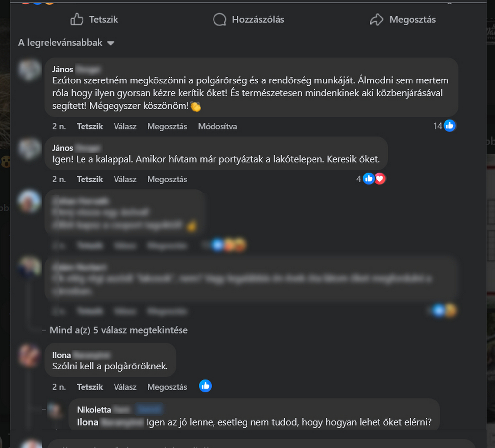The image size is (495, 448).
Task: Click Módosítva label on János's first comment
Action: (217, 126)
